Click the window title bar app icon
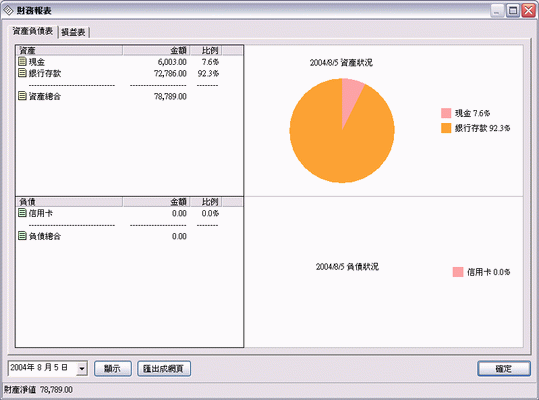 click(x=8, y=11)
